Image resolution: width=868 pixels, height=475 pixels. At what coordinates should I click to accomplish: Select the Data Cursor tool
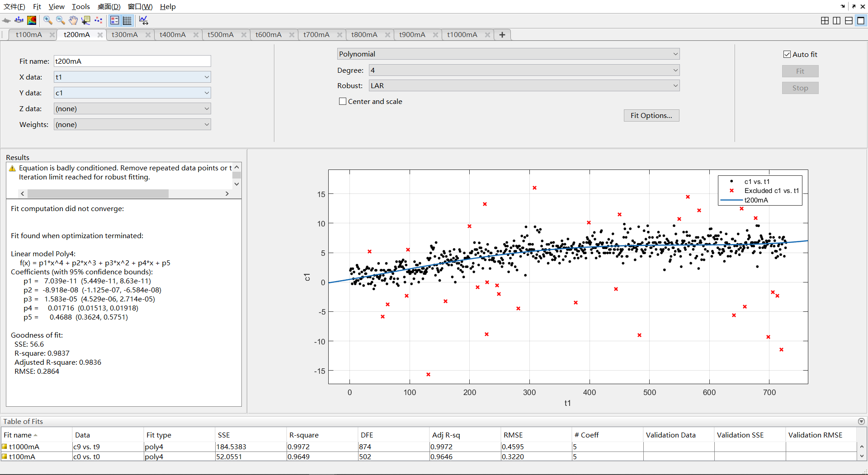point(85,20)
